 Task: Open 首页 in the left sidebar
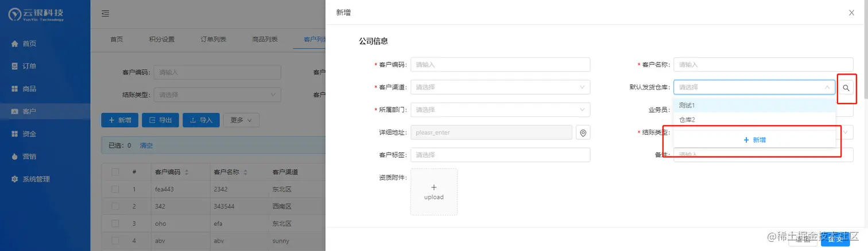click(x=45, y=44)
